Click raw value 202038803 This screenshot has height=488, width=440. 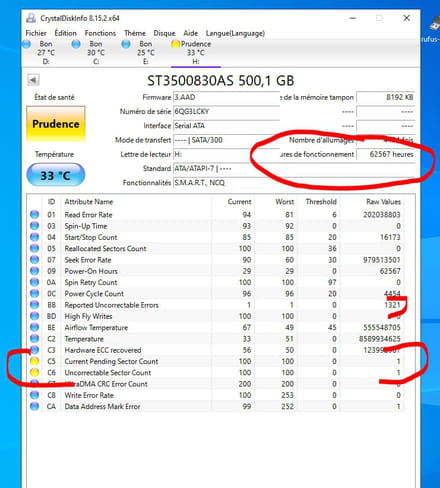tap(382, 215)
